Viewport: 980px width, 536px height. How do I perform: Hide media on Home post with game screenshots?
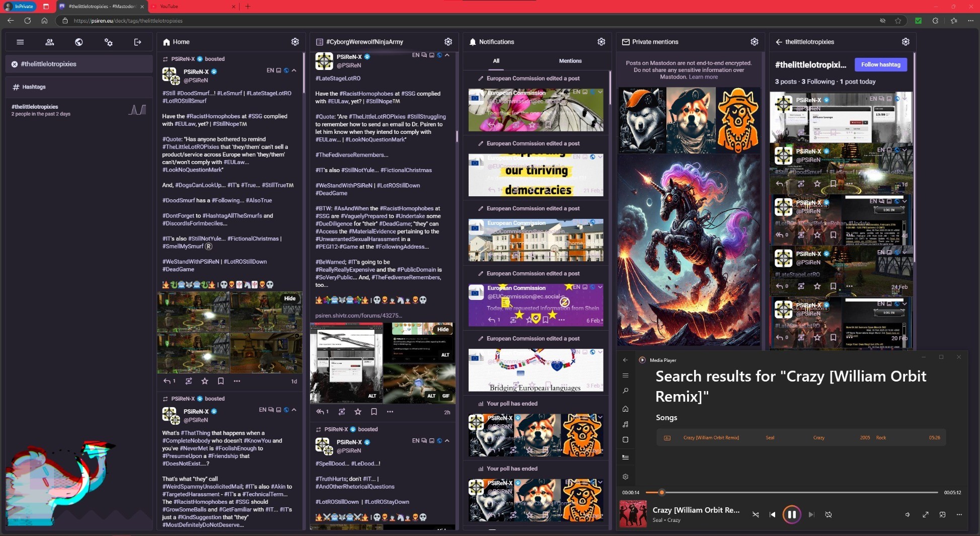click(290, 298)
